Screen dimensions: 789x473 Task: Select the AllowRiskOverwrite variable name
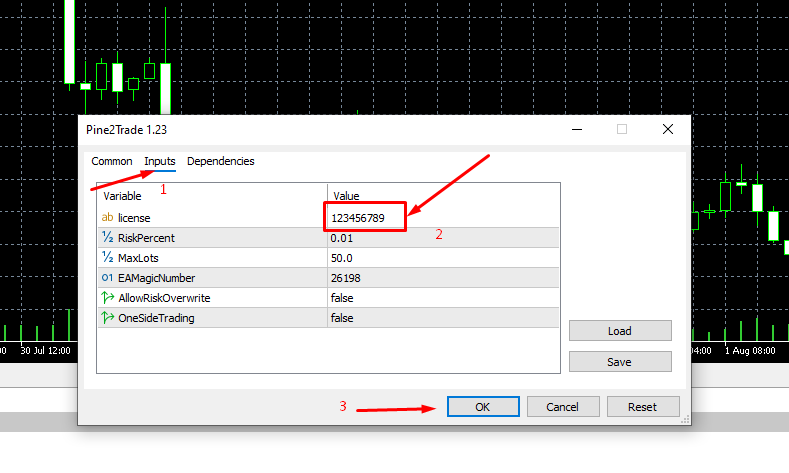[x=164, y=298]
